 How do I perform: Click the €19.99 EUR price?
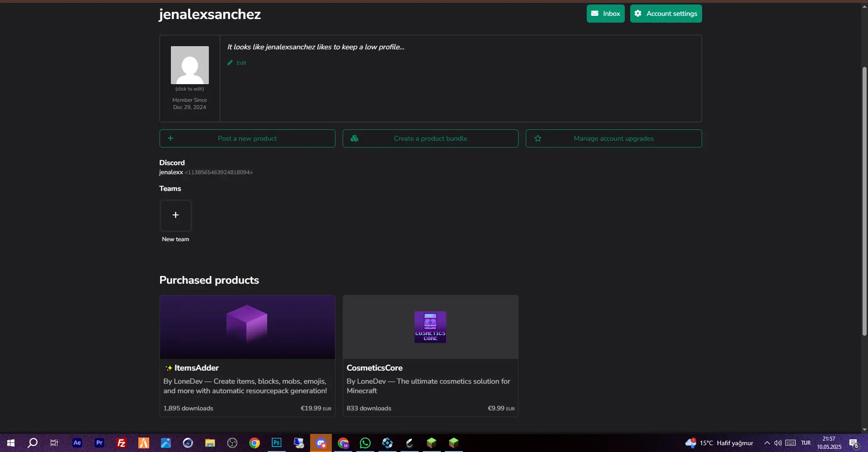pyautogui.click(x=316, y=408)
